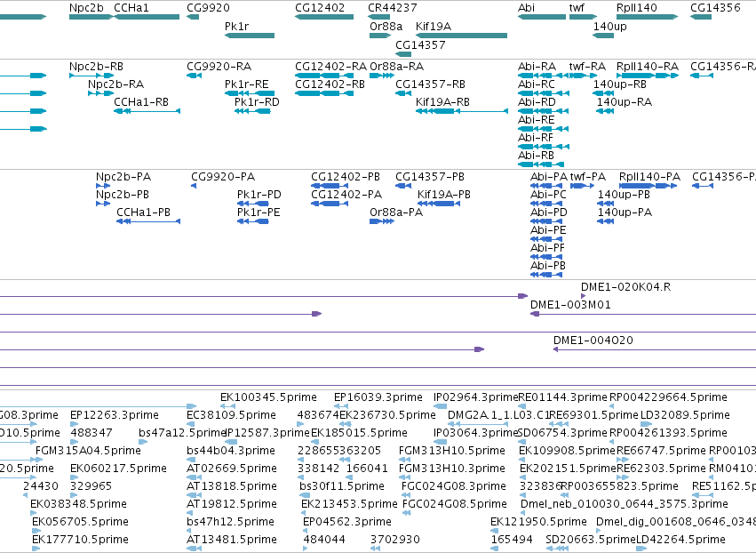Screen dimensions: 756x553
Task: Open the Or88a-RA transcript label
Action: tap(396, 66)
